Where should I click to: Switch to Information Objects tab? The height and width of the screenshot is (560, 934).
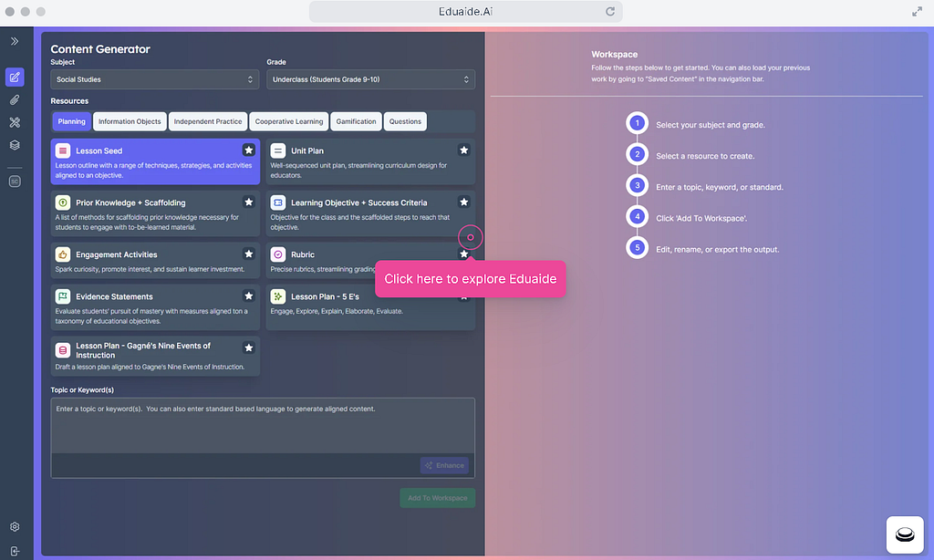(x=130, y=121)
